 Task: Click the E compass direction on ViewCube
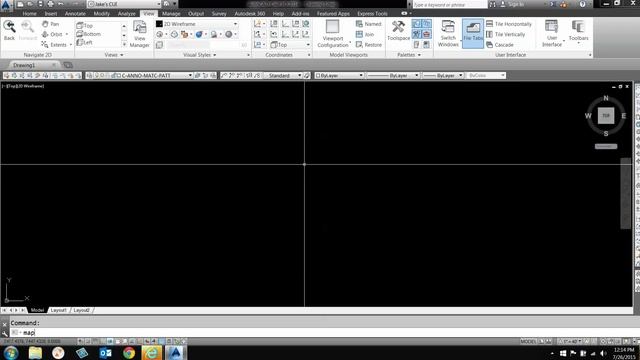point(623,116)
